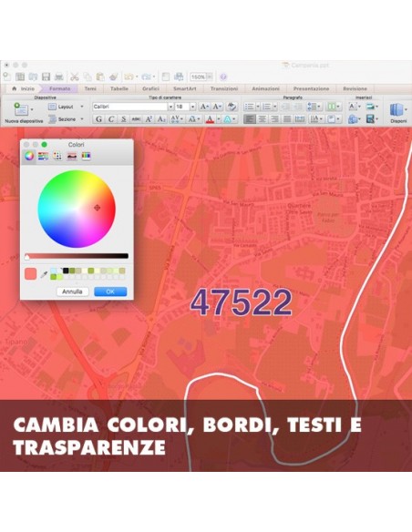Click the Annulla button
The width and height of the screenshot is (412, 532).
72,292
